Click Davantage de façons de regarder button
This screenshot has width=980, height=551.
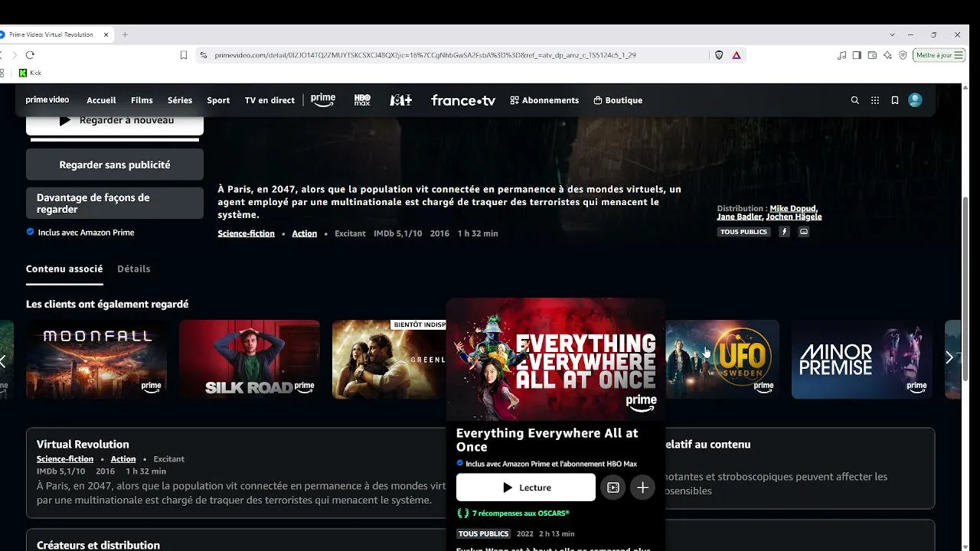[x=115, y=204]
